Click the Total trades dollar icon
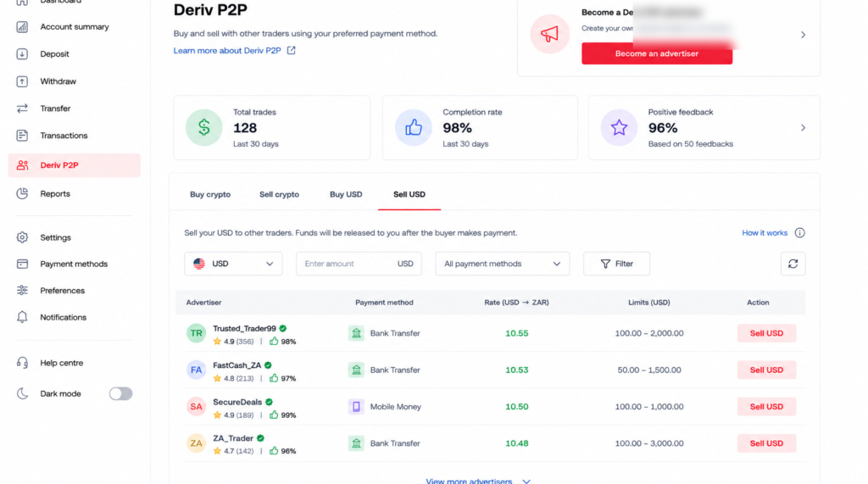This screenshot has height=484, width=868. (x=203, y=127)
